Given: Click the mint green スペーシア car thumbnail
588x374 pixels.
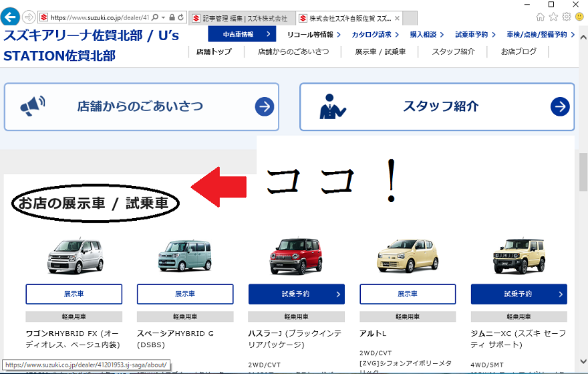Looking at the screenshot, I should pyautogui.click(x=185, y=256).
